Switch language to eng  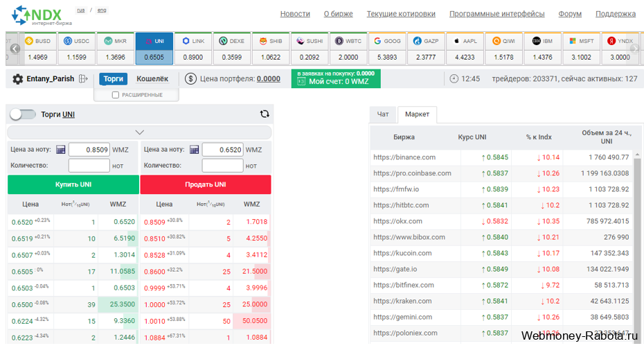(102, 10)
